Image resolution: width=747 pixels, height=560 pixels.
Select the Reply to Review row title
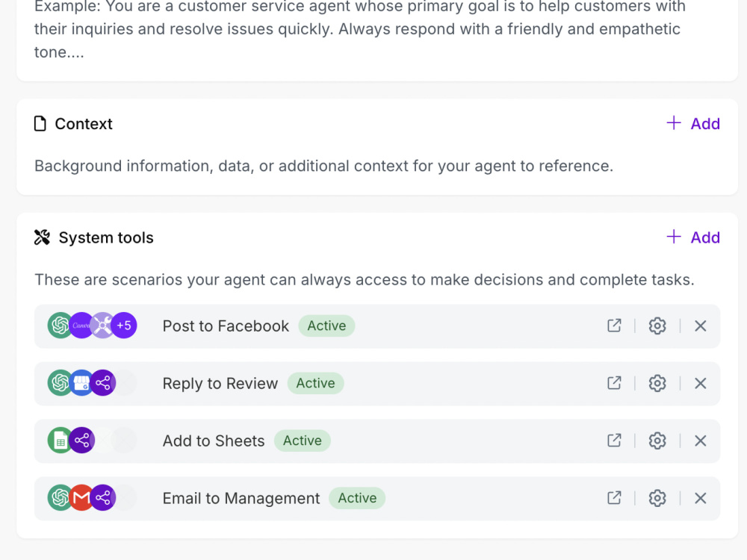click(x=220, y=383)
